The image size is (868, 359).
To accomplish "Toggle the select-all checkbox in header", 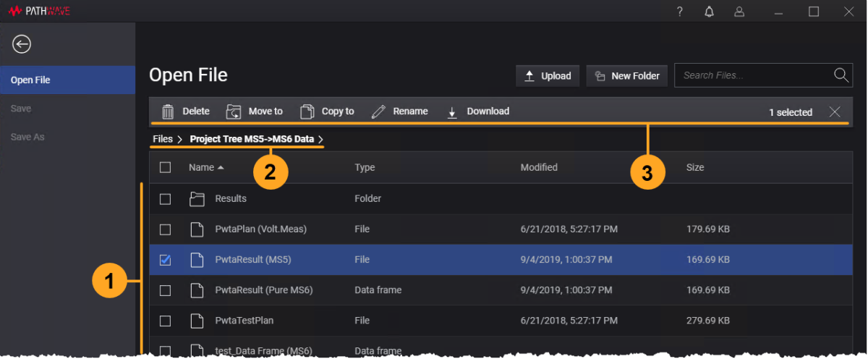I will (165, 167).
